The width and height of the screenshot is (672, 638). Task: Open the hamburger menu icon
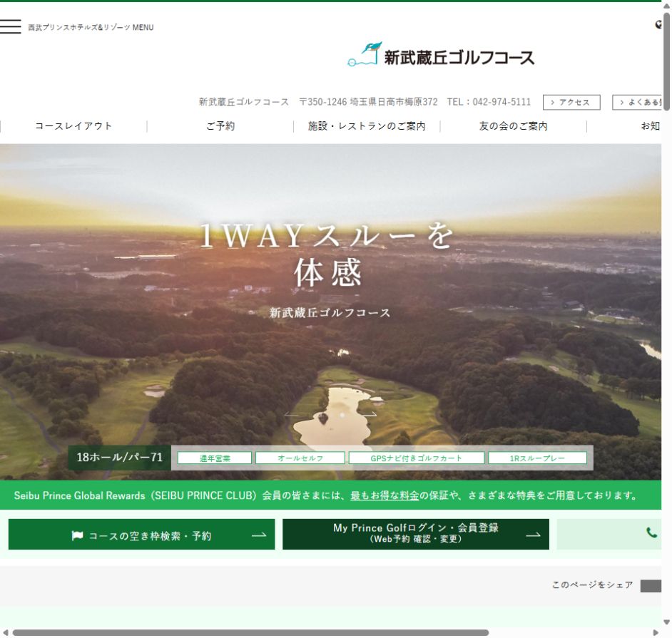(x=10, y=26)
